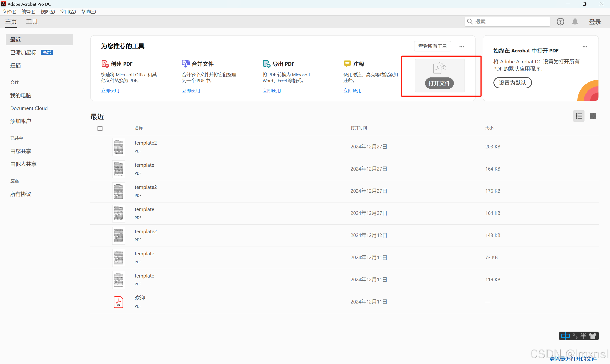610x364 pixels.
Task: Select 由您共享 in the sidebar
Action: click(21, 151)
